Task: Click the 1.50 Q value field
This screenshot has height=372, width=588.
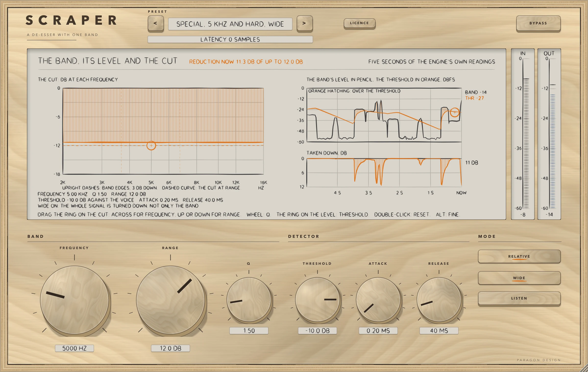Action: [x=249, y=331]
